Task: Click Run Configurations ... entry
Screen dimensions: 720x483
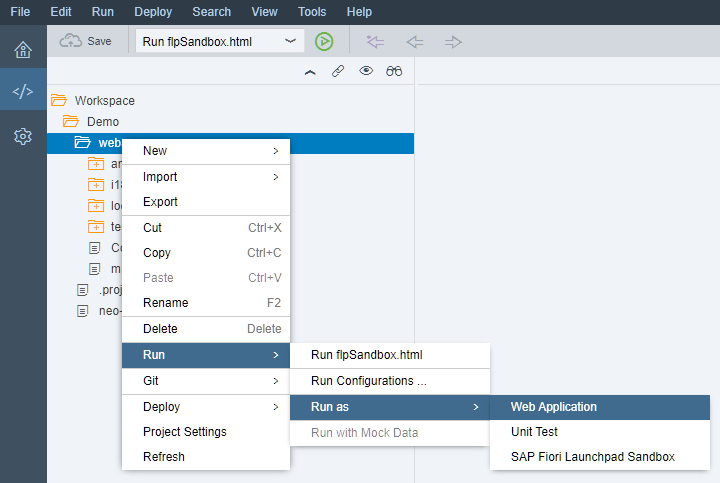Action: pyautogui.click(x=369, y=381)
